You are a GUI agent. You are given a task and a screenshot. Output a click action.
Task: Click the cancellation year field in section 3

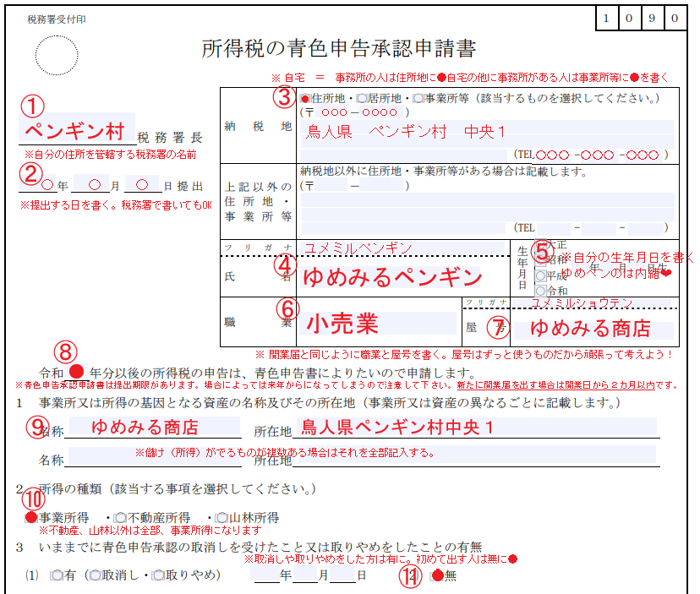coord(265,575)
